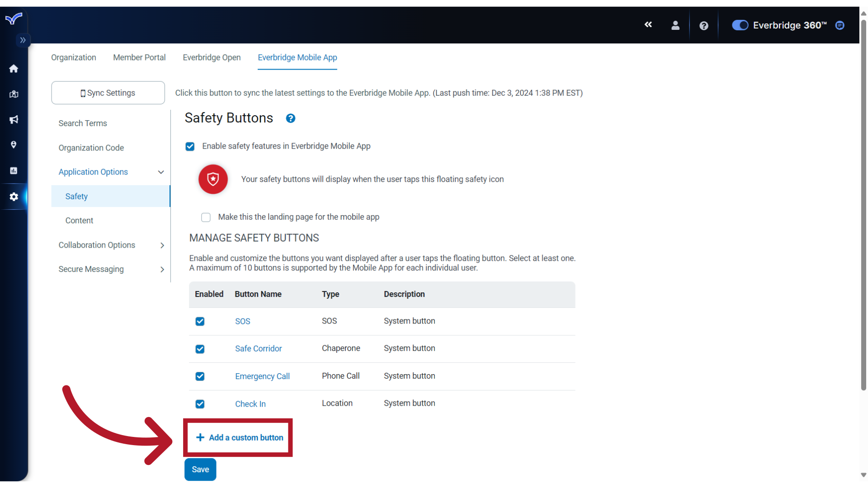
Task: Open the Safe Corridor button link
Action: (x=259, y=349)
